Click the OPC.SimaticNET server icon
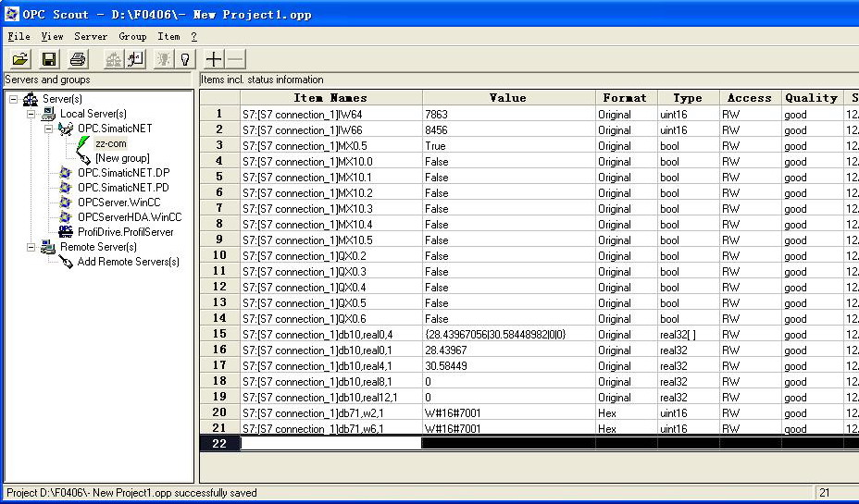This screenshot has height=504, width=859. [x=66, y=129]
